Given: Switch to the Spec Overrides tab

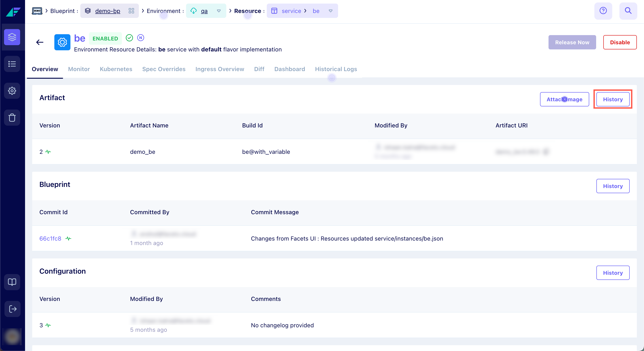Looking at the screenshot, I should point(164,69).
